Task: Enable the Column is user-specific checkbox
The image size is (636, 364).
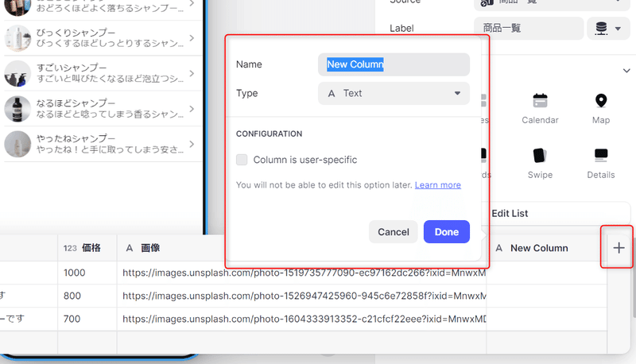Action: click(x=242, y=160)
